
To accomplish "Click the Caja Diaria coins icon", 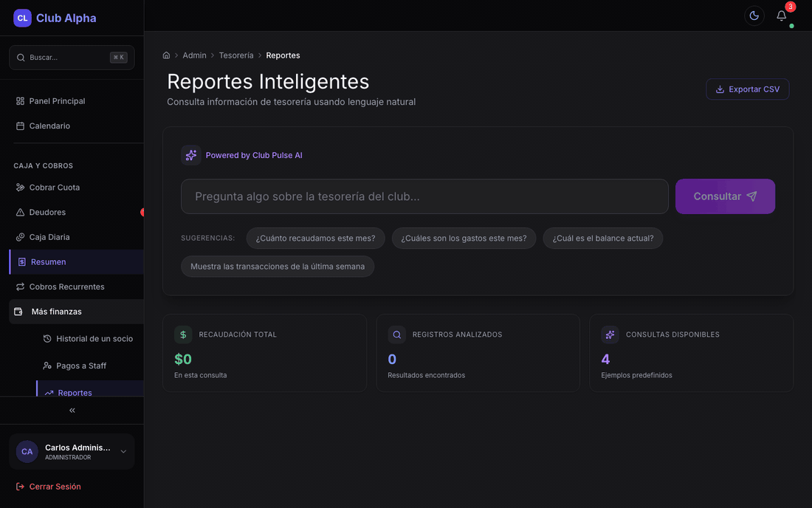I will click(x=20, y=237).
